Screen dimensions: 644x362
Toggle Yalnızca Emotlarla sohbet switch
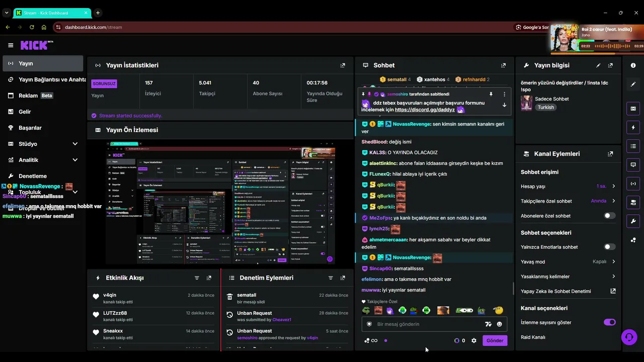(x=609, y=247)
